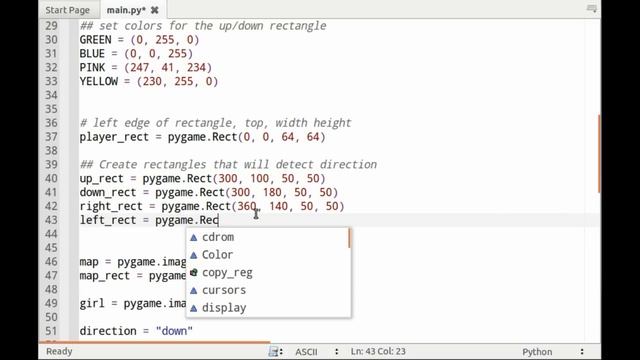Click the comment 'left edge of rectangle, top, width height'
The height and width of the screenshot is (360, 640).
click(x=216, y=123)
